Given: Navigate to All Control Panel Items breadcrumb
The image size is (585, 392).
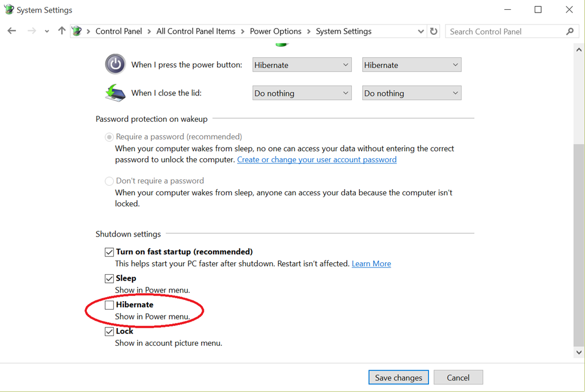Looking at the screenshot, I should (195, 31).
